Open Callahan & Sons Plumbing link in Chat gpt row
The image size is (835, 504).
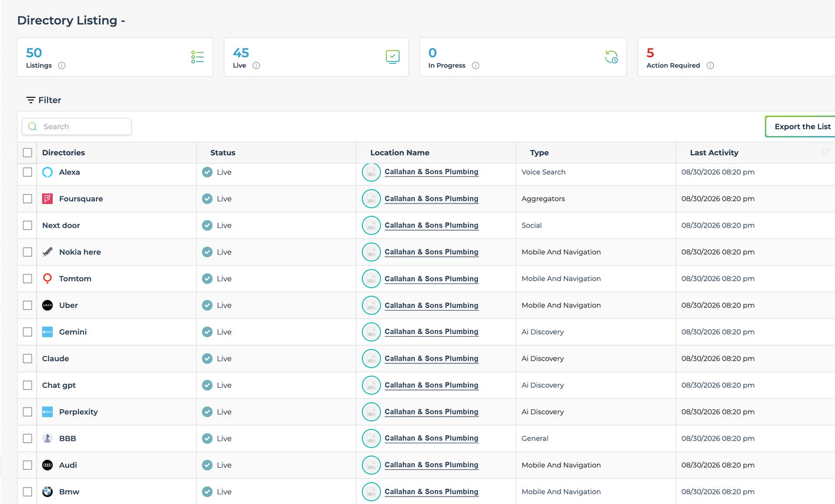click(431, 385)
